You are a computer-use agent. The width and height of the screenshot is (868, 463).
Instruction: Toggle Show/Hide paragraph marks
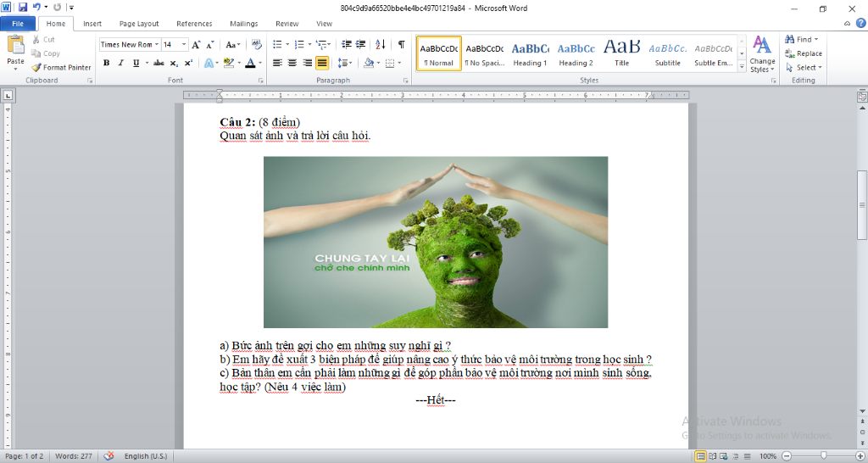pos(401,44)
